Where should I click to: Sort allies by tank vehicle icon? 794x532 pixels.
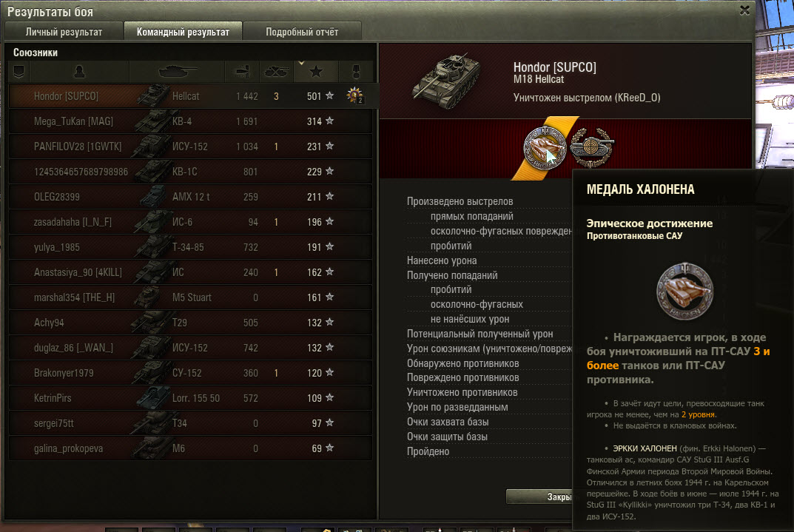pyautogui.click(x=177, y=72)
